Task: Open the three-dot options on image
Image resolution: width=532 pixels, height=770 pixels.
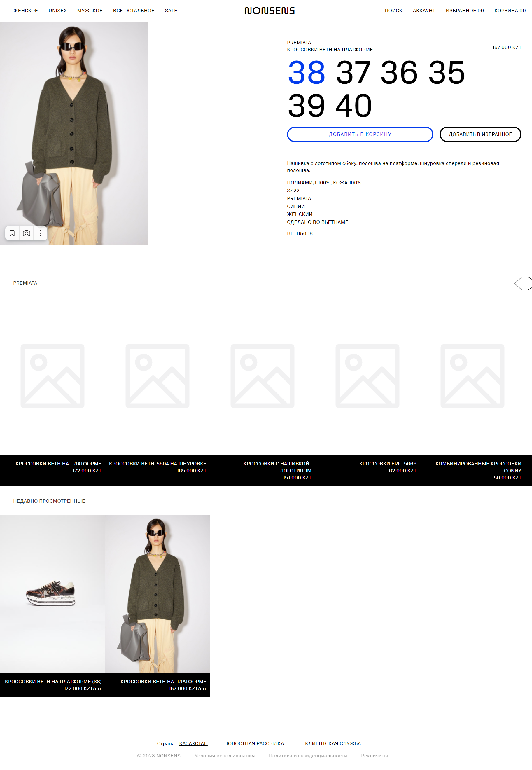Action: click(41, 233)
